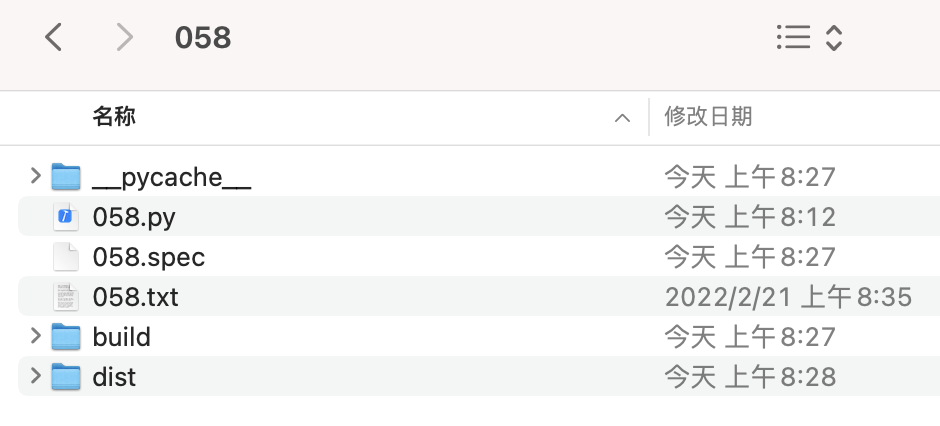Click the dist folder icon
The height and width of the screenshot is (426, 940).
pyautogui.click(x=66, y=377)
